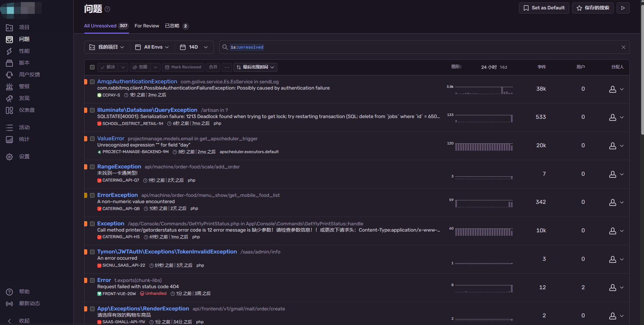Open the 统计 sidebar icon
644x325 pixels.
pyautogui.click(x=9, y=139)
